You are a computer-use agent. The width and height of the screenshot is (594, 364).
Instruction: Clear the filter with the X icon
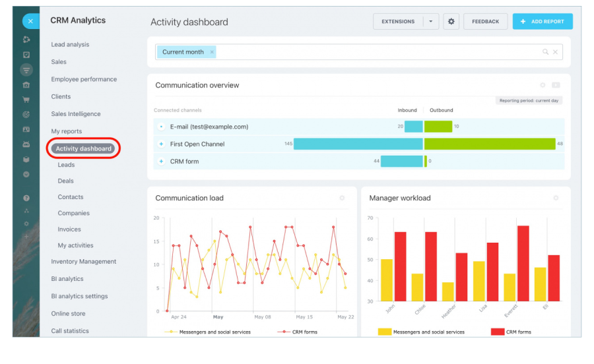[x=555, y=52]
